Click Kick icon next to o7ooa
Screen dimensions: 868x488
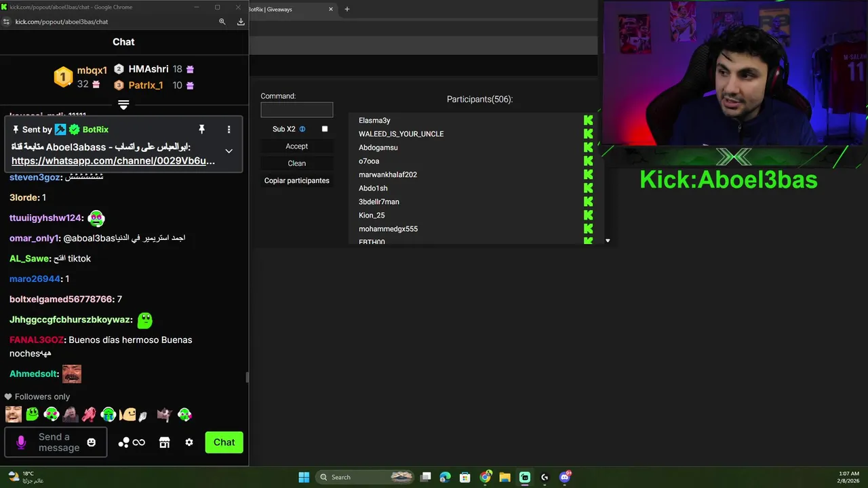(588, 161)
